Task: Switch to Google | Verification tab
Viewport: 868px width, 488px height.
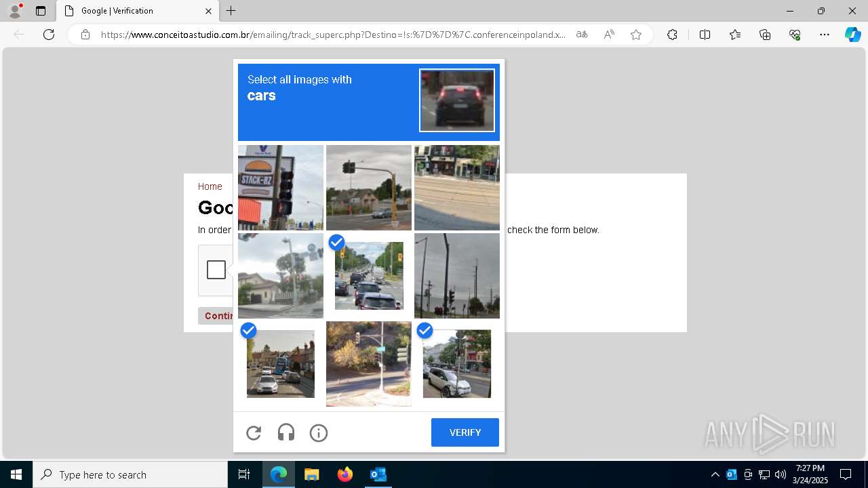Action: click(138, 11)
